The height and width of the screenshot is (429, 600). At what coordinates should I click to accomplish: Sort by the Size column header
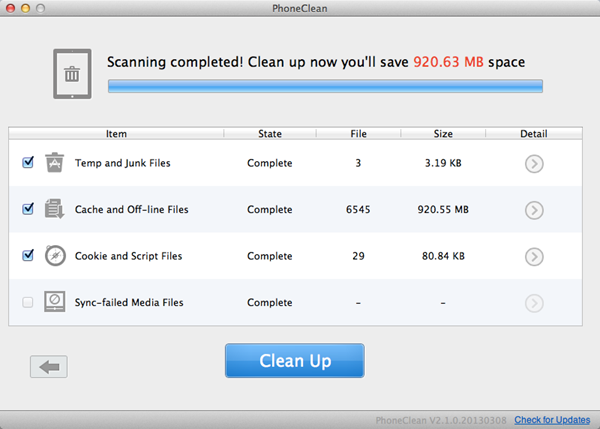pyautogui.click(x=443, y=134)
